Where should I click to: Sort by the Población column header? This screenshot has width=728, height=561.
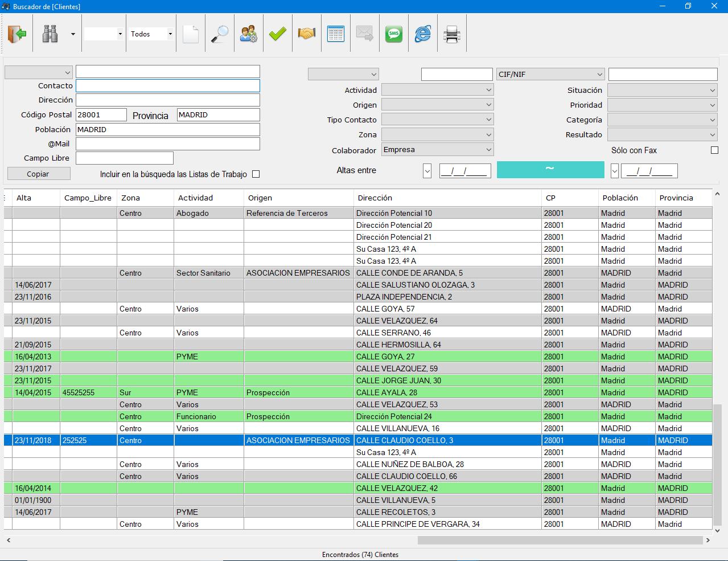click(627, 198)
